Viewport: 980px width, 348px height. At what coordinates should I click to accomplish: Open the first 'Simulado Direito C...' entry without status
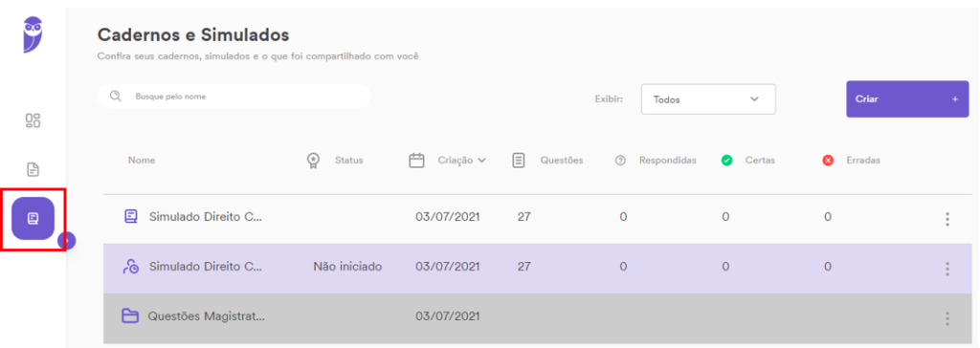(206, 217)
